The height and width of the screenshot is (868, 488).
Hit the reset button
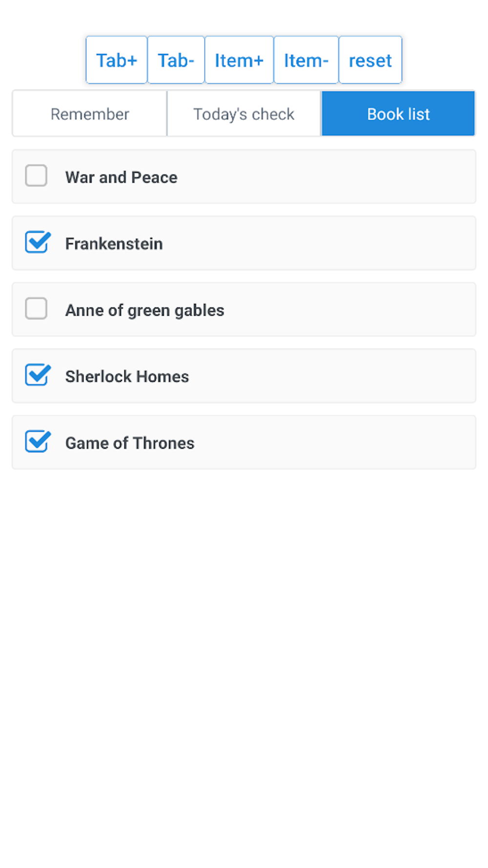[370, 60]
